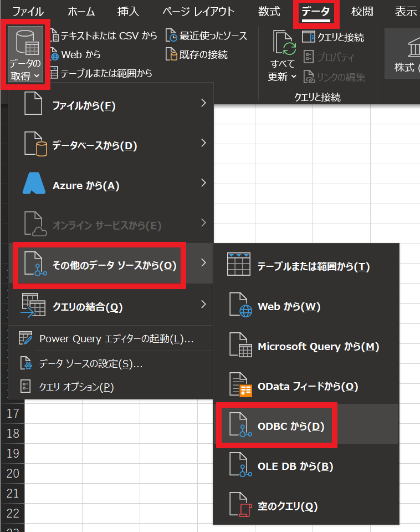Expand Azure から chevron arrow
Screen dimensions: 420x532
[203, 183]
